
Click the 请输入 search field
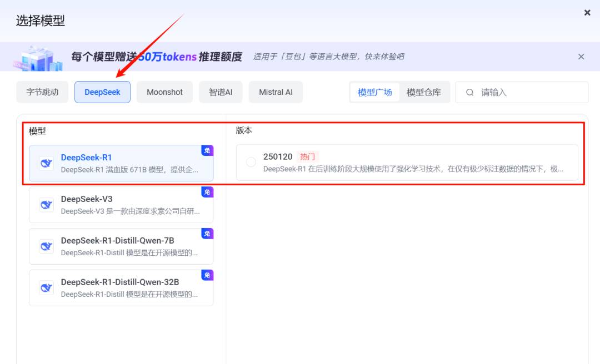tap(522, 92)
